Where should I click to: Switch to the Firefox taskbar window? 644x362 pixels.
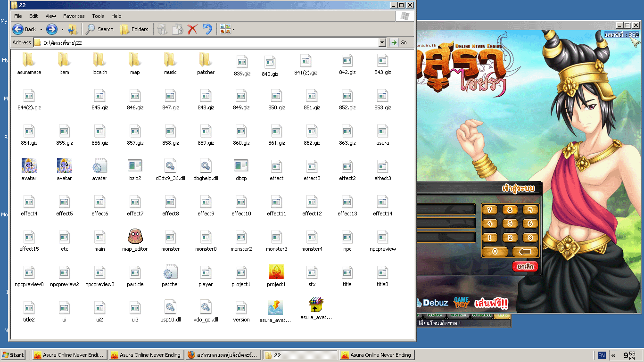(x=223, y=355)
